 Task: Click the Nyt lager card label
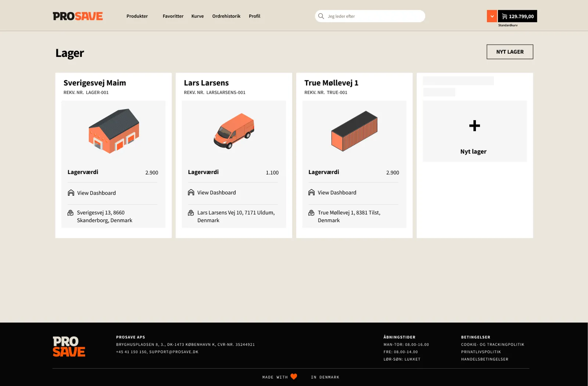[473, 151]
